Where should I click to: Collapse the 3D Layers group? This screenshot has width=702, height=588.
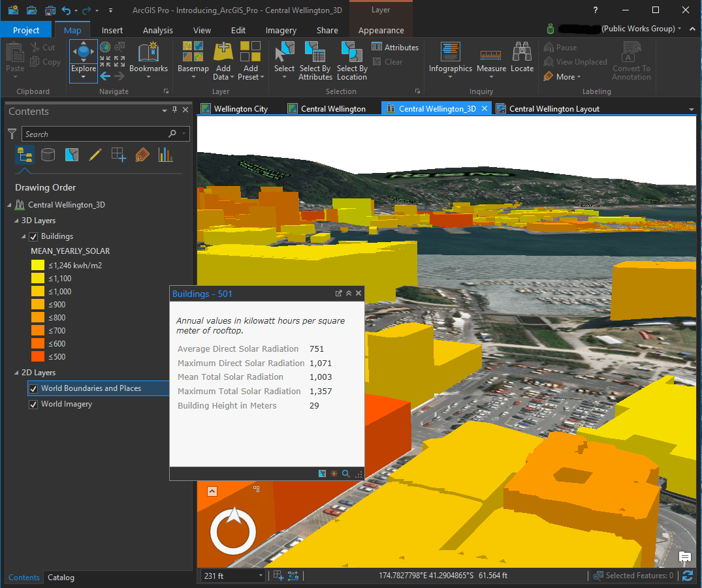pyautogui.click(x=15, y=221)
